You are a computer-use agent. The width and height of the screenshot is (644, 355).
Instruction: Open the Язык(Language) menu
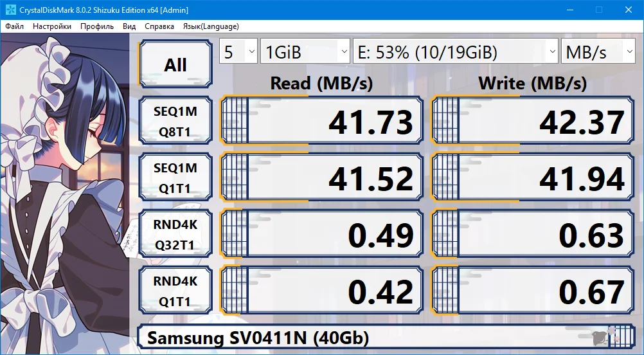(211, 26)
